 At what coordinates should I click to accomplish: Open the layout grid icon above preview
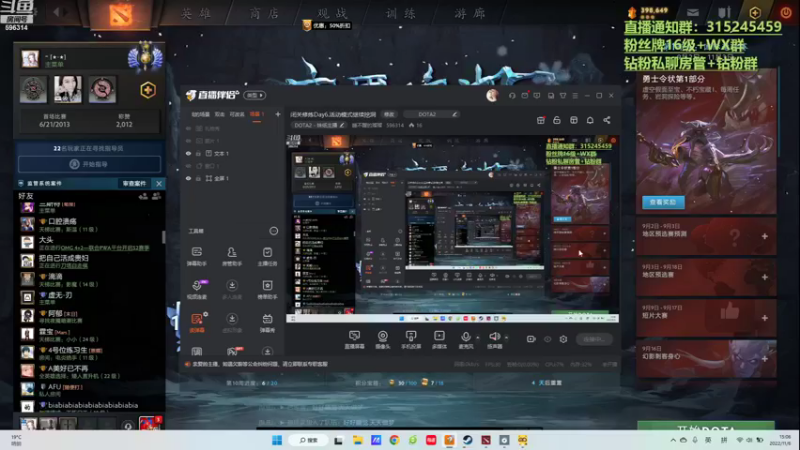coord(573,120)
